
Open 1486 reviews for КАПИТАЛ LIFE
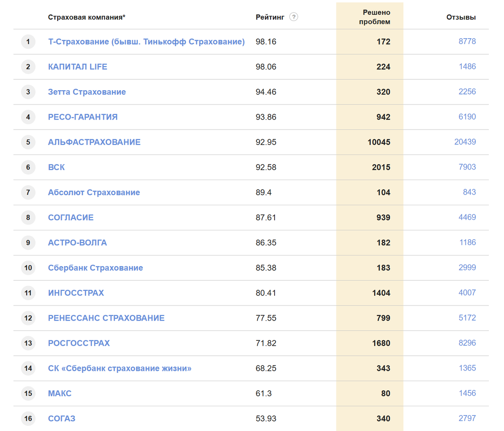(467, 66)
